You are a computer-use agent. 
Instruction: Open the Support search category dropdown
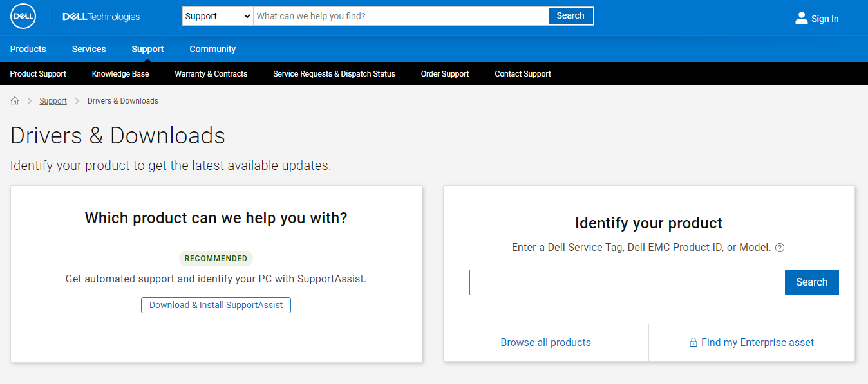click(218, 16)
